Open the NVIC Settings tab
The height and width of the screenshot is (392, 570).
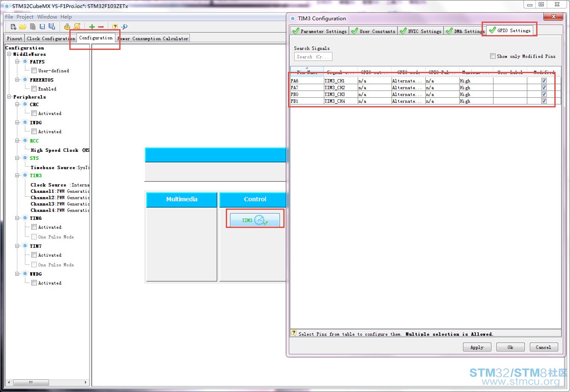pos(420,31)
